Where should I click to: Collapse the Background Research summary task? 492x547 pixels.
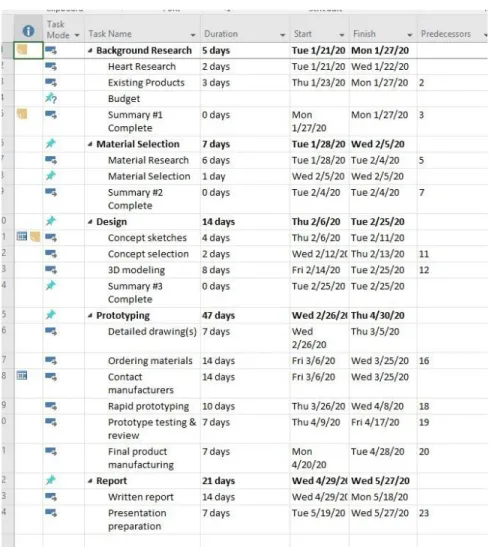(90, 51)
